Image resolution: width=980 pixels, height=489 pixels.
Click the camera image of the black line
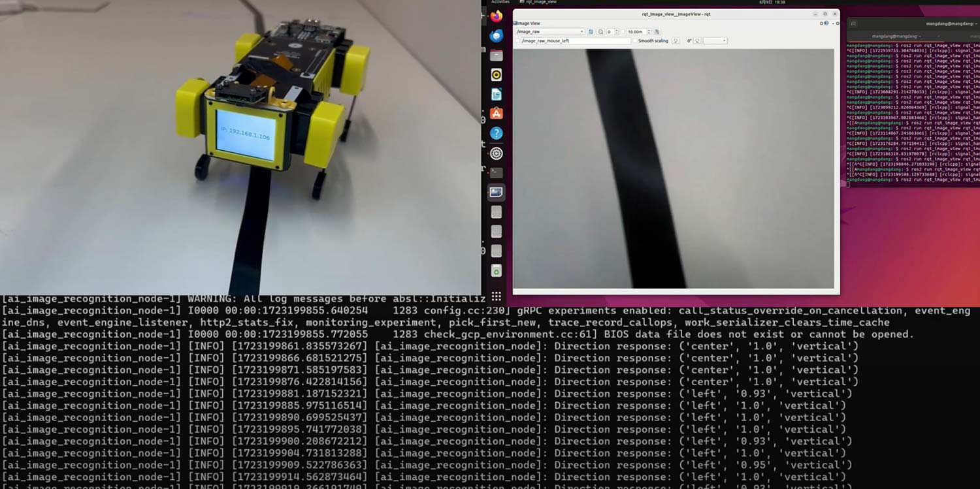[673, 168]
